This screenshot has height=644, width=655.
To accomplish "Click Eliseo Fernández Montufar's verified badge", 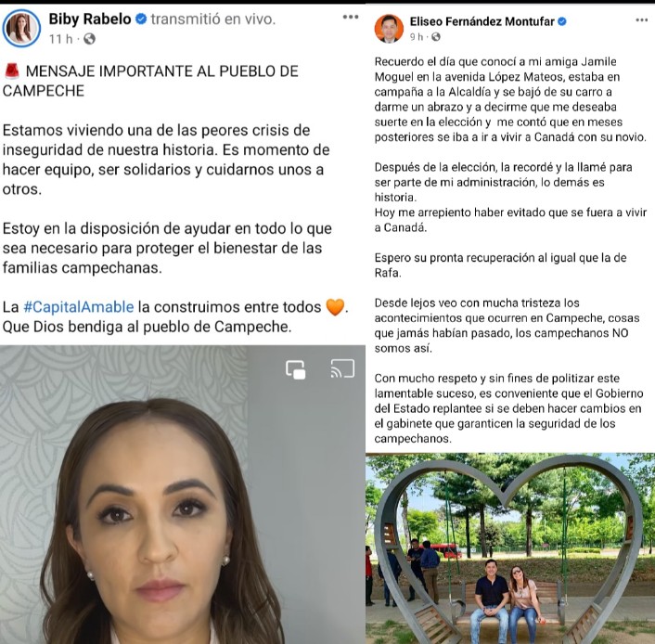I will pyautogui.click(x=562, y=21).
